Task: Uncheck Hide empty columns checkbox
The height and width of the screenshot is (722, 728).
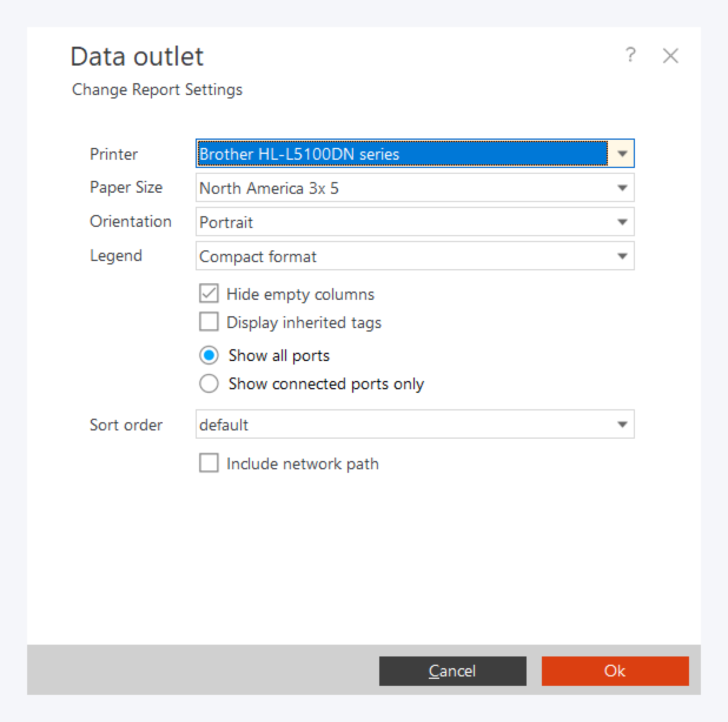Action: [x=209, y=294]
